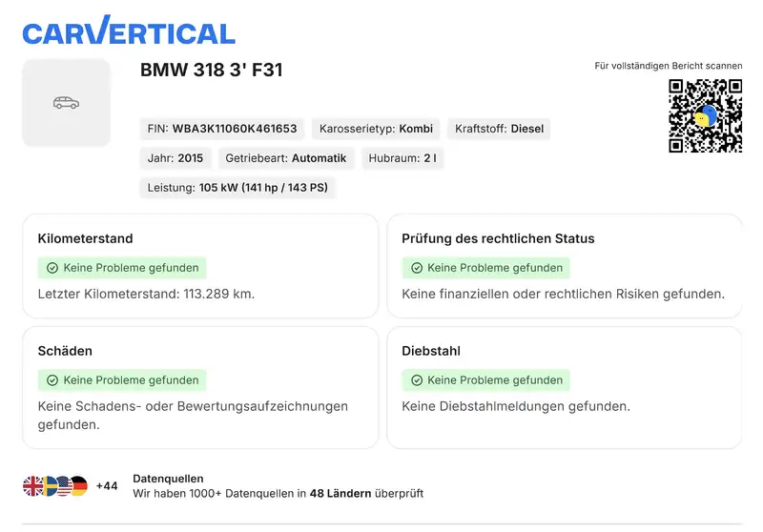Select the Jahr 2015 chip
This screenshot has height=532, width=763.
click(175, 158)
